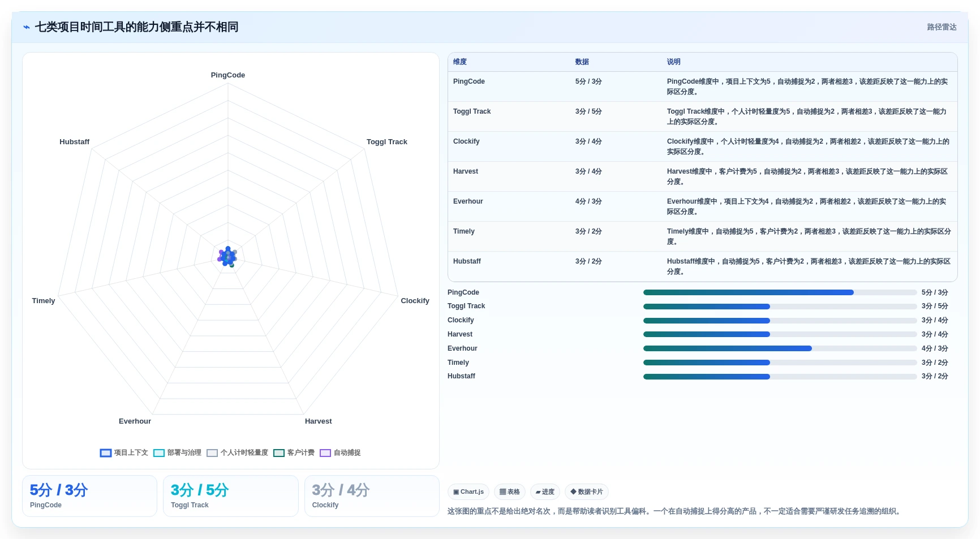This screenshot has width=980, height=539.
Task: Click the 表格 tag chip
Action: (x=510, y=492)
